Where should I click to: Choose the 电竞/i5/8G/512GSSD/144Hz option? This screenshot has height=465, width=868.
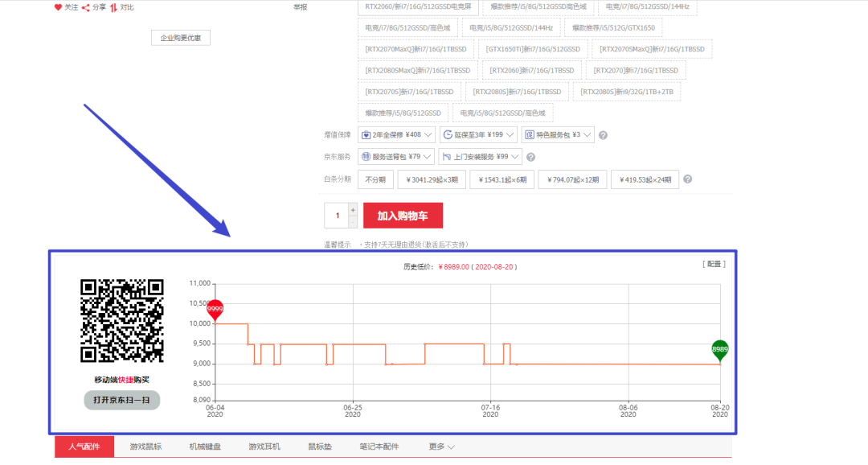(511, 27)
